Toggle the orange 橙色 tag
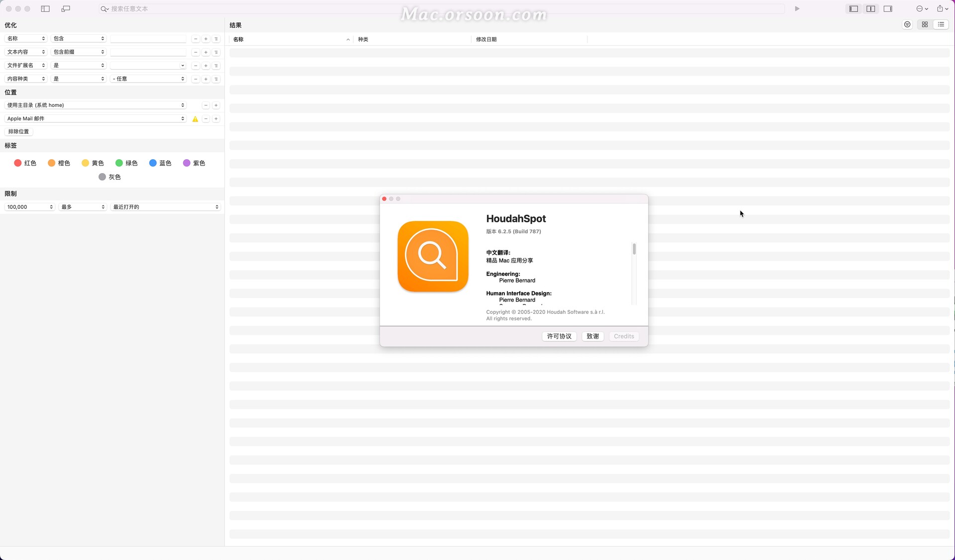 coord(59,163)
